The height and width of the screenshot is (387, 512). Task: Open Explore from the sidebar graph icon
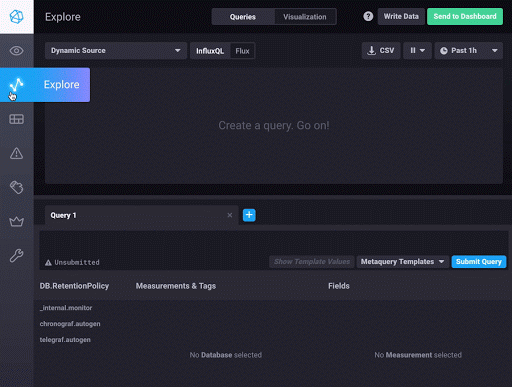pos(16,85)
